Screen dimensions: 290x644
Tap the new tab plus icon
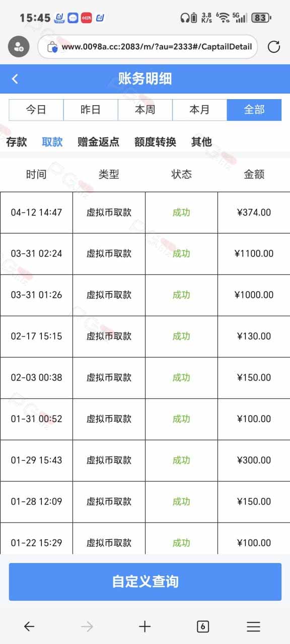tap(145, 626)
